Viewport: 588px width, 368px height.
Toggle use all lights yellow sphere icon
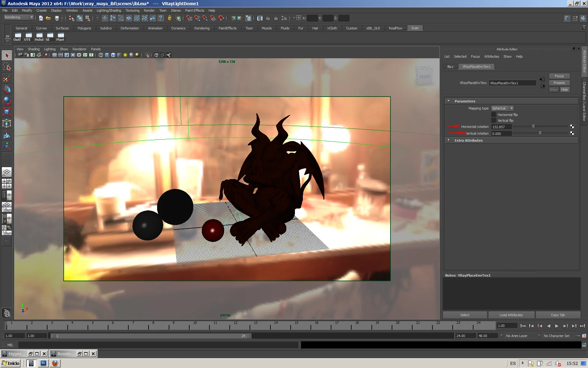click(x=125, y=55)
